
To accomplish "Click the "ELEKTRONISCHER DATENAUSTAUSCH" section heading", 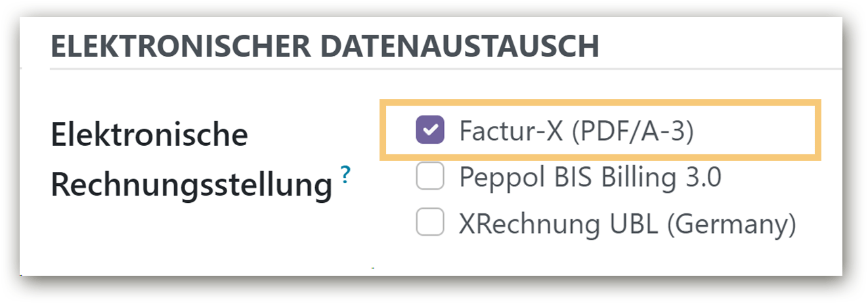I will point(324,47).
